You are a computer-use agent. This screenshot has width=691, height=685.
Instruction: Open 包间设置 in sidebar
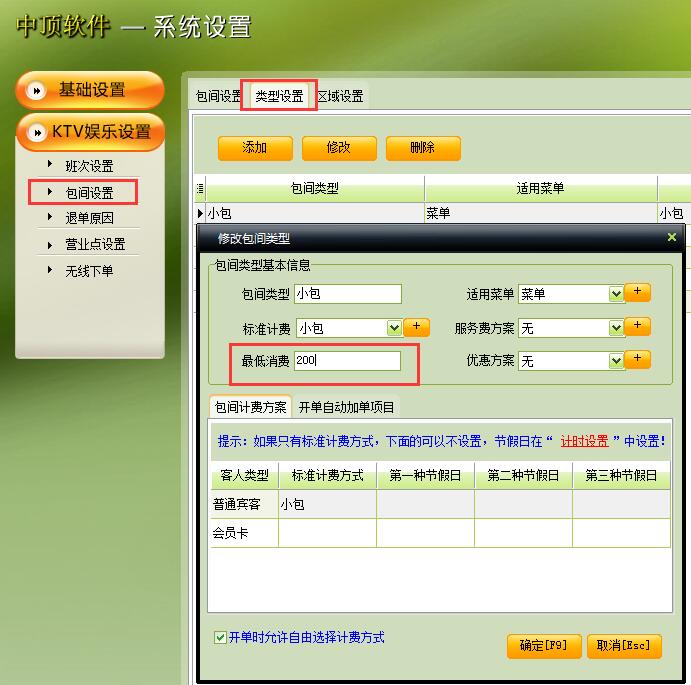tap(89, 192)
